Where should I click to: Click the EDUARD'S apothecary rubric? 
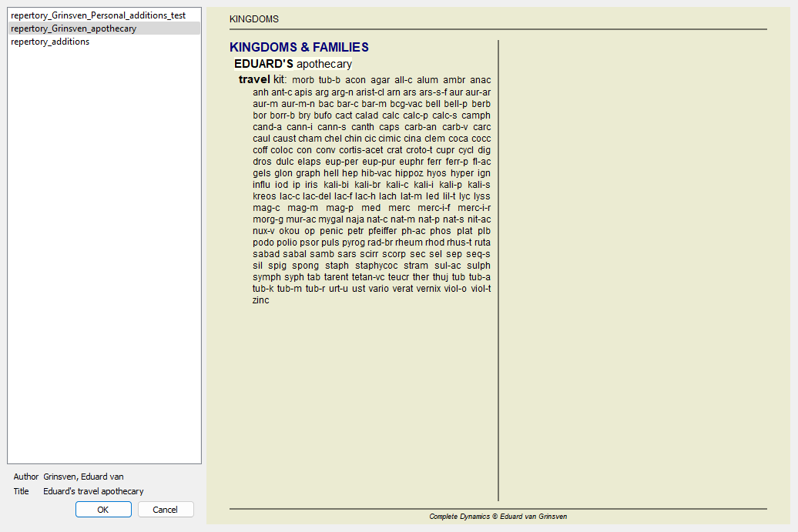293,64
